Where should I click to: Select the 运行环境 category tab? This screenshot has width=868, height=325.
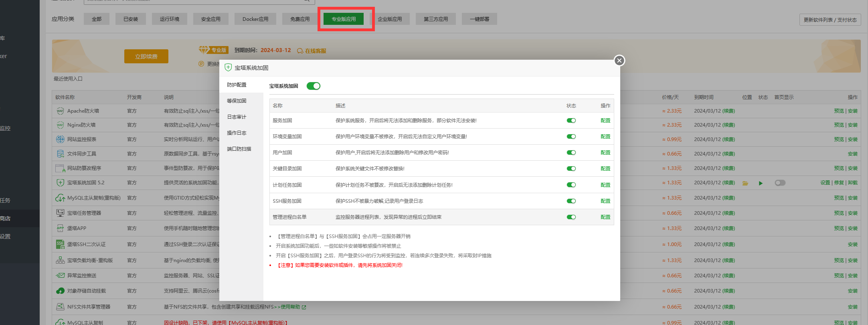pos(170,19)
